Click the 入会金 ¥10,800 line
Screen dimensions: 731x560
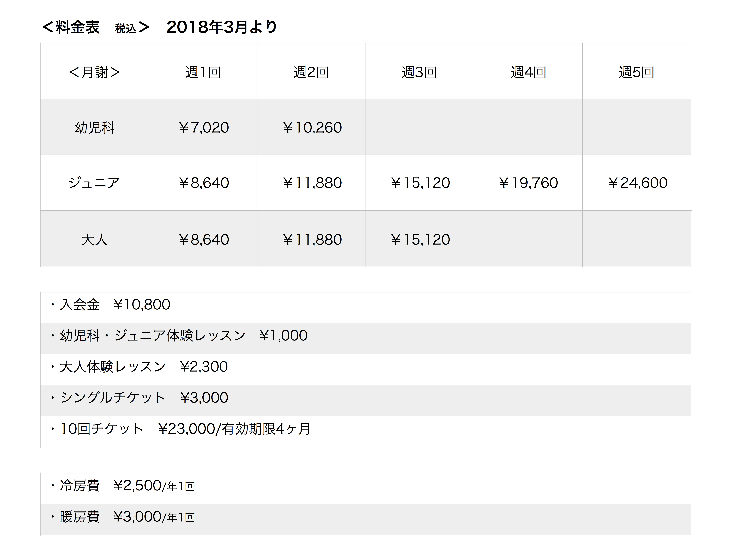pyautogui.click(x=366, y=308)
